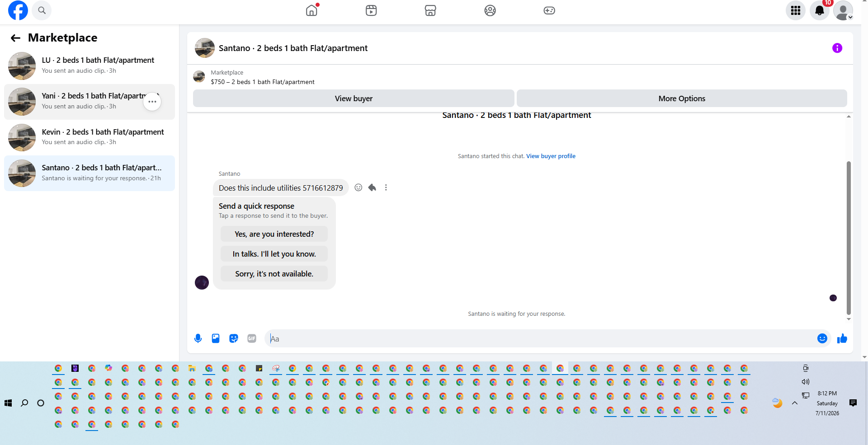The width and height of the screenshot is (868, 445).
Task: Open the volume control in system tray
Action: point(806,382)
